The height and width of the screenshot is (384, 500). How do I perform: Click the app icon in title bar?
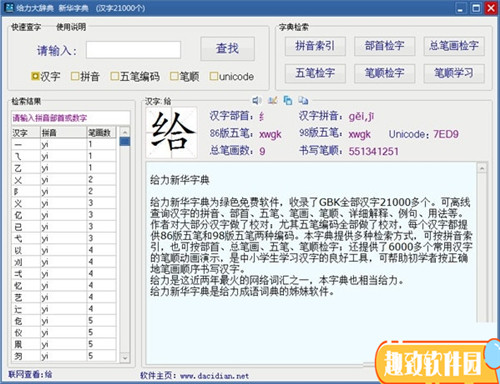(x=9, y=7)
